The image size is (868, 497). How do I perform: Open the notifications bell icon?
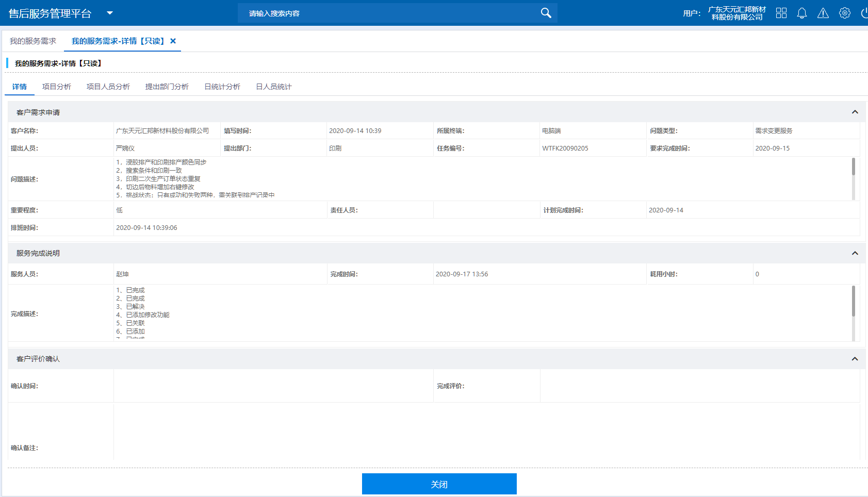click(x=801, y=13)
